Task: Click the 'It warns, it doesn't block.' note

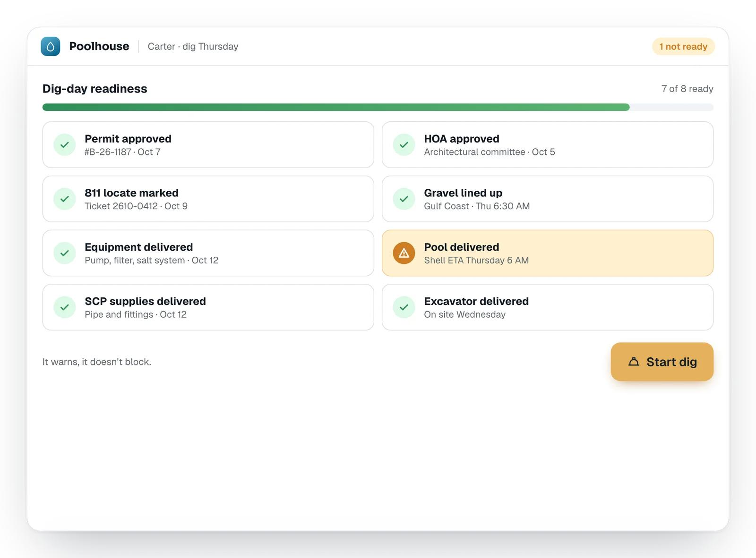Action: tap(97, 362)
